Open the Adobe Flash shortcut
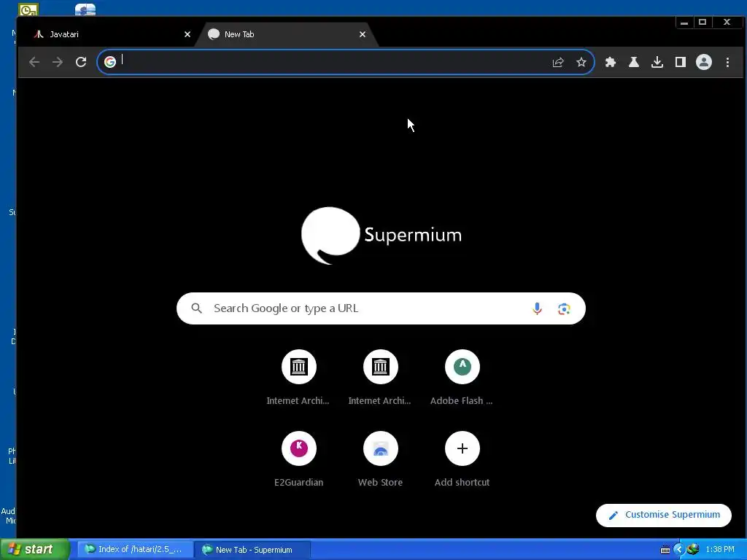This screenshot has width=747, height=560. point(462,378)
